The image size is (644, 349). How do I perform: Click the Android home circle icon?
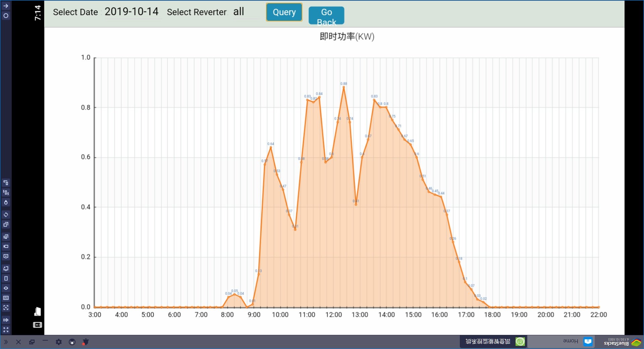[6, 16]
